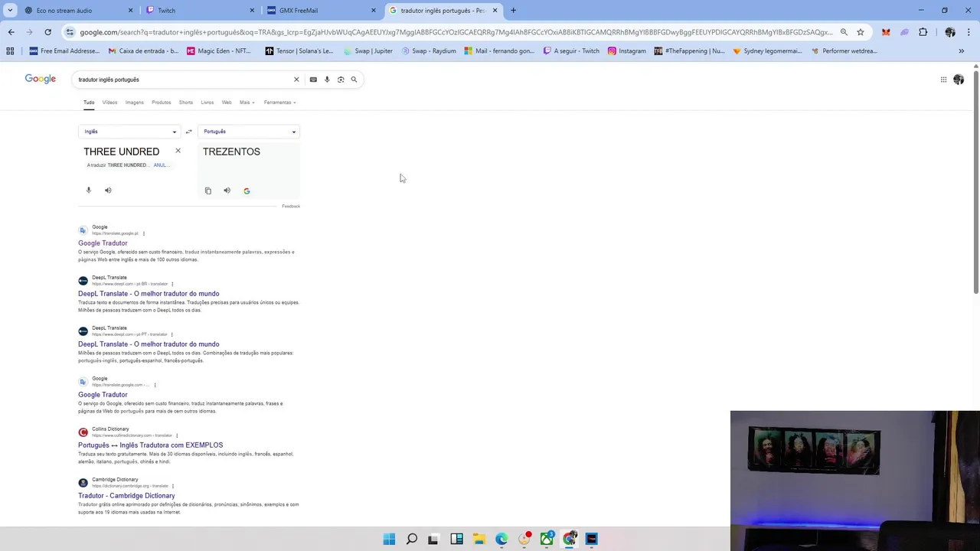
Task: Click inside the Google search input field
Action: [x=184, y=80]
